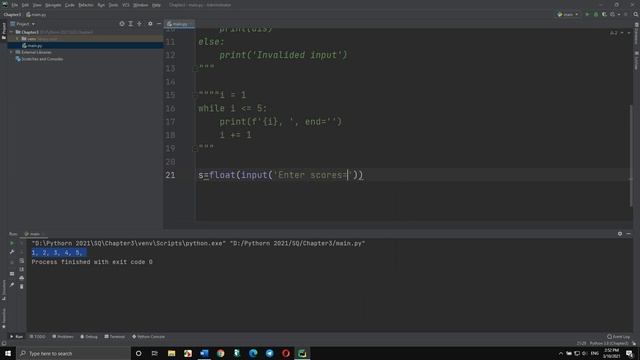
Task: Pin the Run tab
Action: [x=12, y=284]
